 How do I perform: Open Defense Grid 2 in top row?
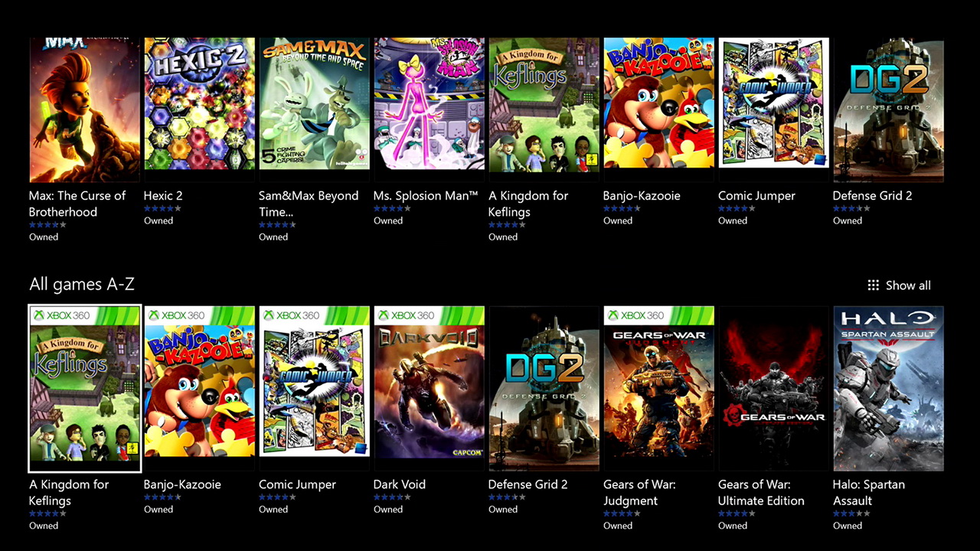point(888,109)
